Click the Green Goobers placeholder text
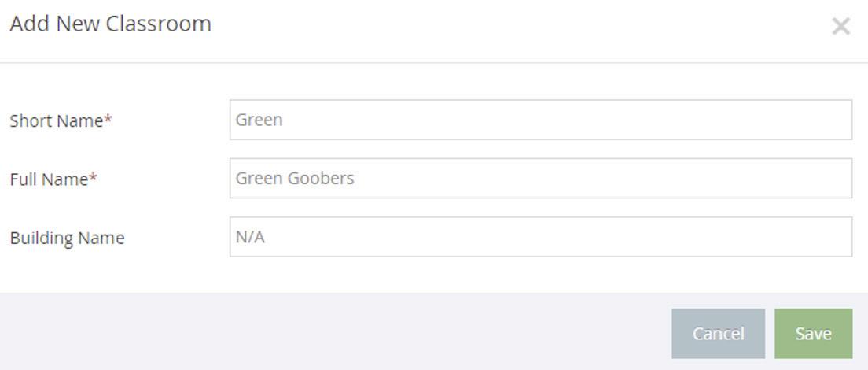The height and width of the screenshot is (370, 868). click(x=295, y=178)
